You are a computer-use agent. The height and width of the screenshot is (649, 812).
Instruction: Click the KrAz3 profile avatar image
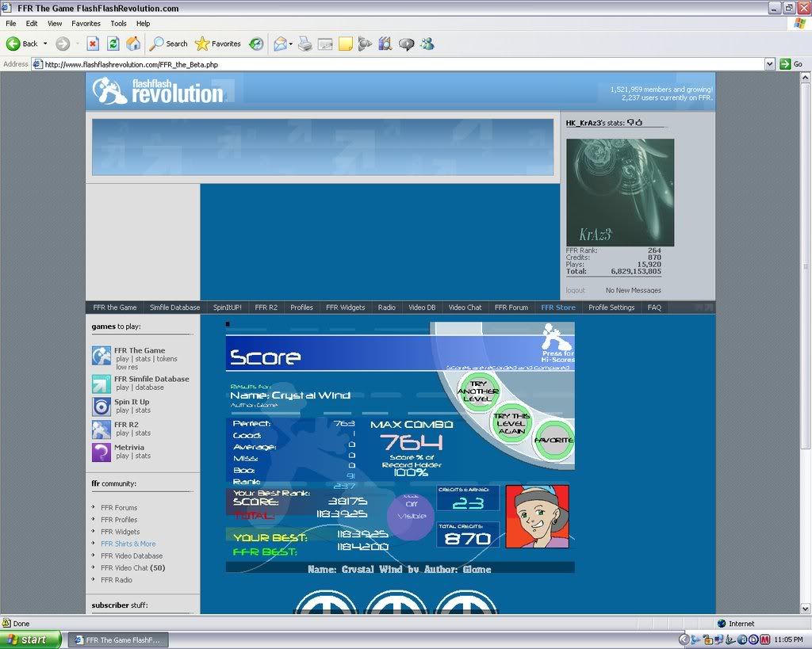tap(619, 193)
